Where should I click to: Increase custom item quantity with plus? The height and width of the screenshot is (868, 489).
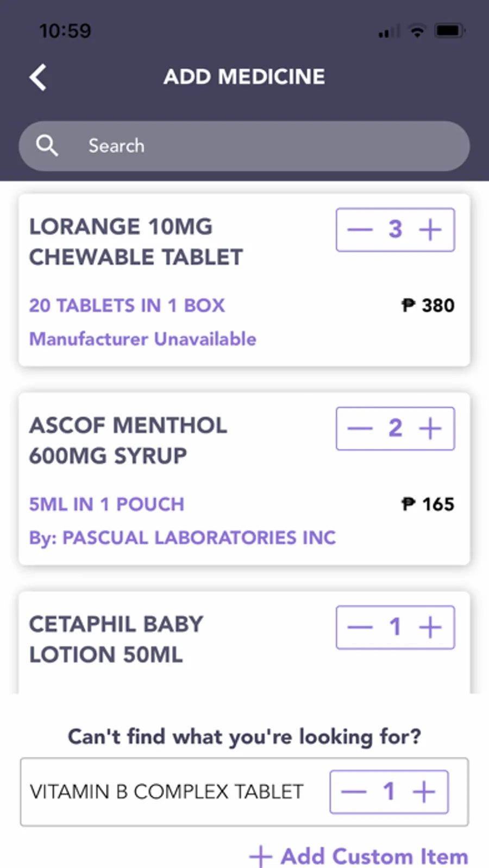click(424, 791)
